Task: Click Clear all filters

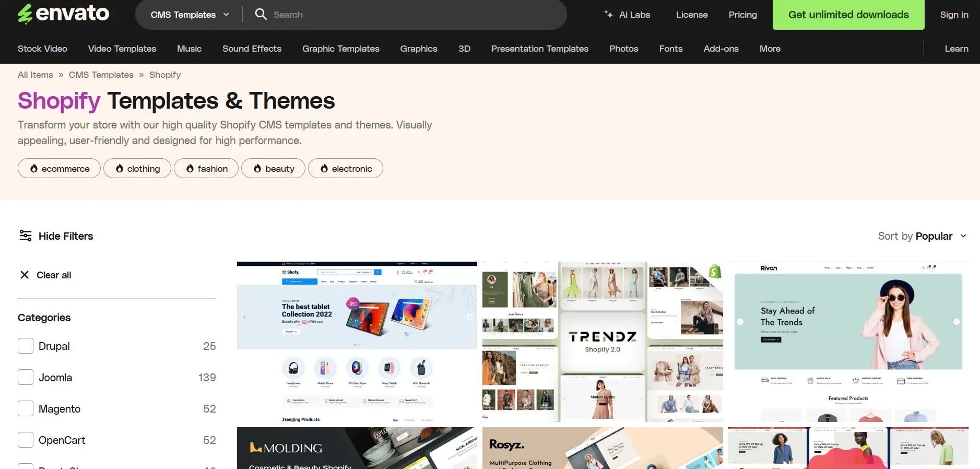Action: point(45,275)
